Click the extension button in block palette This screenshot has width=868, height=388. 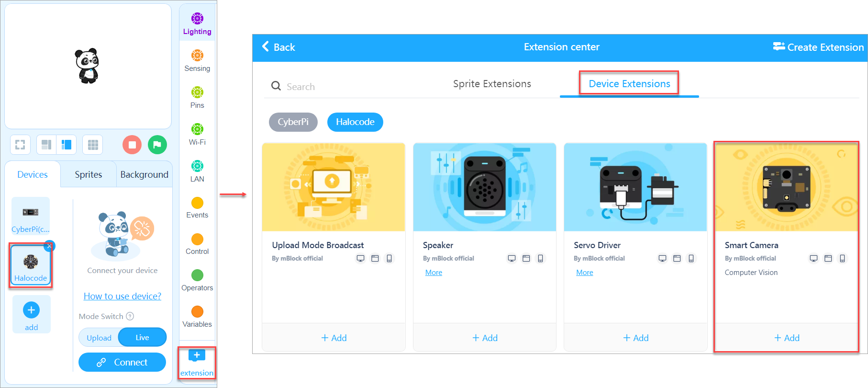click(197, 363)
